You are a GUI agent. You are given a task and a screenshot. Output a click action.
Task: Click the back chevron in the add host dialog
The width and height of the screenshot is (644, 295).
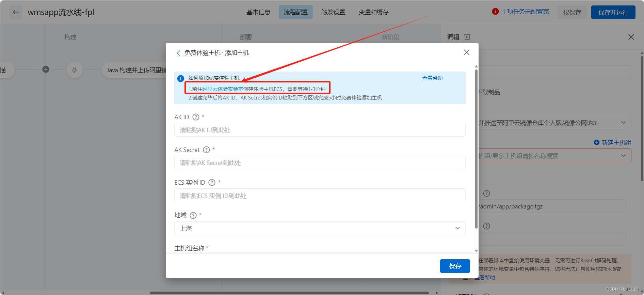coord(178,53)
